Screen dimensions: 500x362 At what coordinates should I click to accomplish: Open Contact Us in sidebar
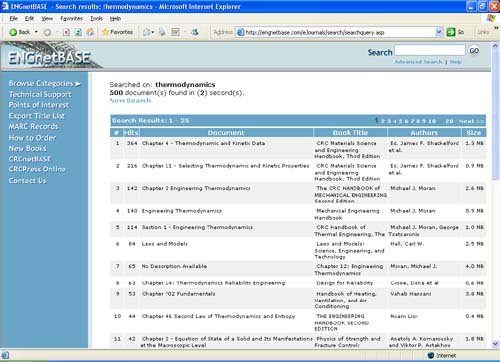[27, 181]
